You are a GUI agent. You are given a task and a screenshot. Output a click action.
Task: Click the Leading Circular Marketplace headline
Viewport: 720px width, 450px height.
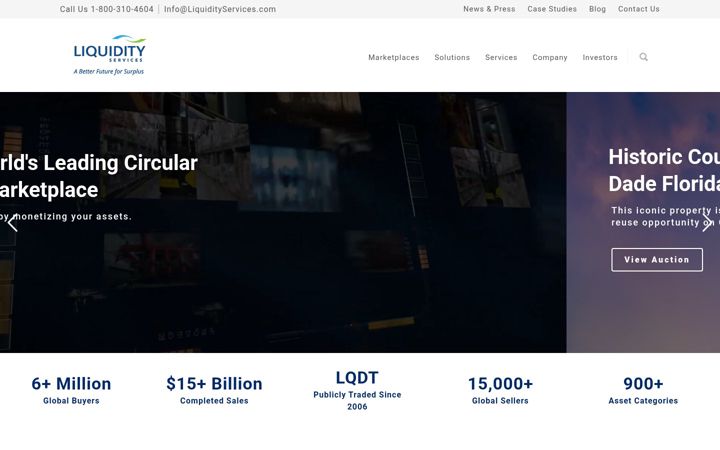click(99, 176)
